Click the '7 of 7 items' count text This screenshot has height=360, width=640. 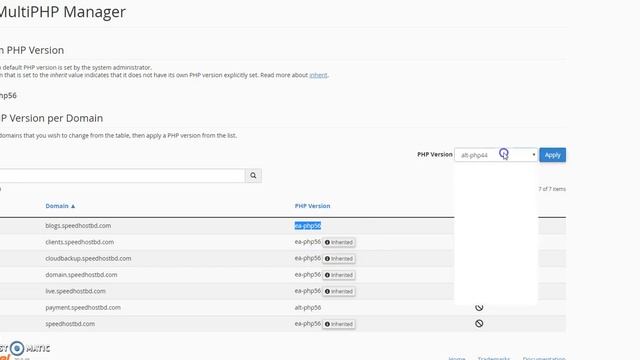(x=552, y=189)
